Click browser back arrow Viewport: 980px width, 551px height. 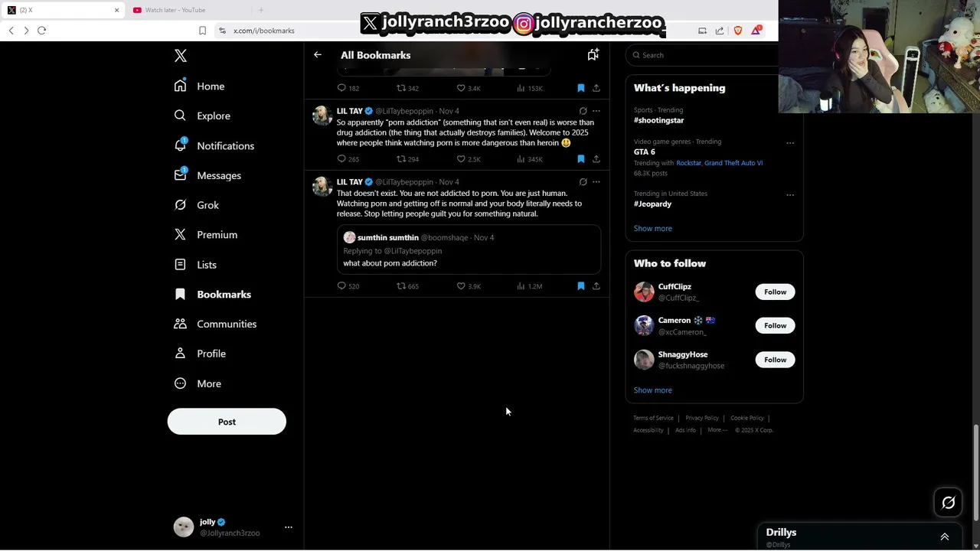(11, 31)
